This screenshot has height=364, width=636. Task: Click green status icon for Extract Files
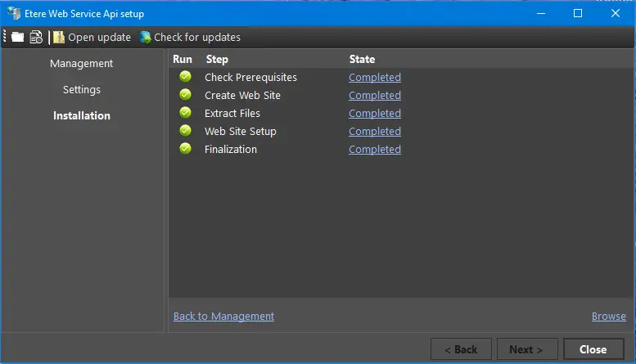[x=185, y=113]
